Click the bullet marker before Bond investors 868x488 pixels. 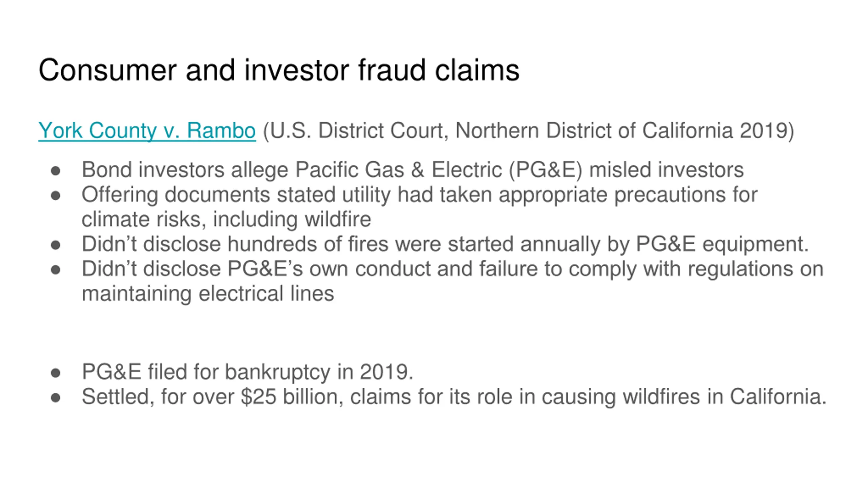click(55, 171)
